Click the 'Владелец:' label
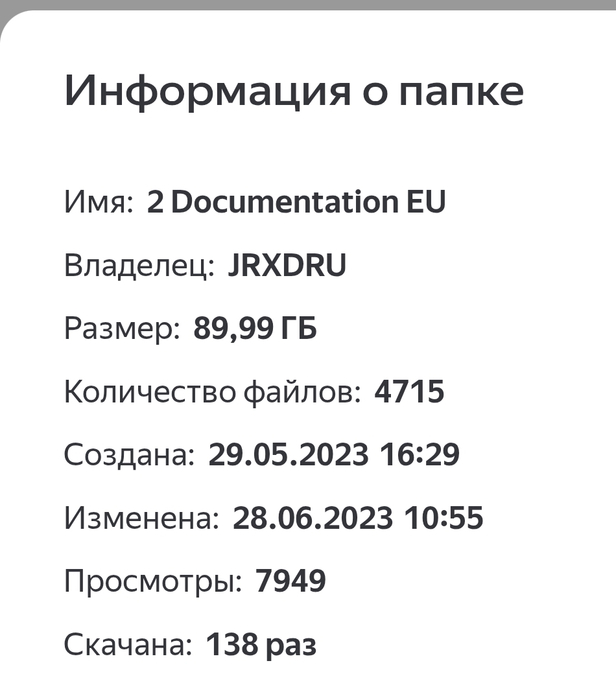This screenshot has width=616, height=698. coord(139,266)
